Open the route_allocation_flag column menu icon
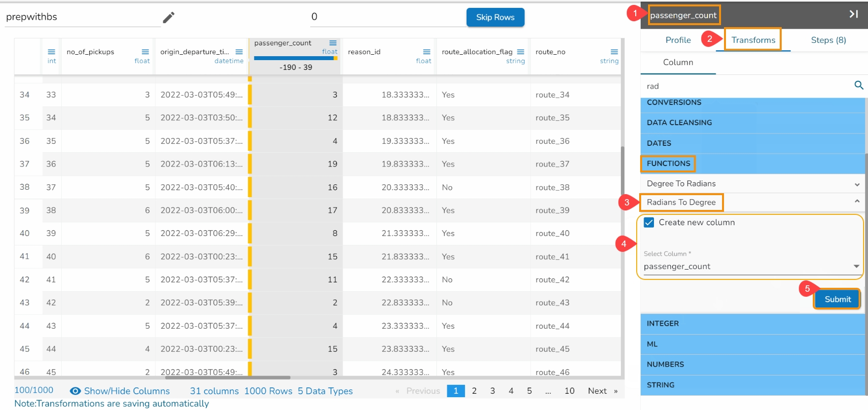Image resolution: width=868 pixels, height=410 pixels. click(x=520, y=52)
